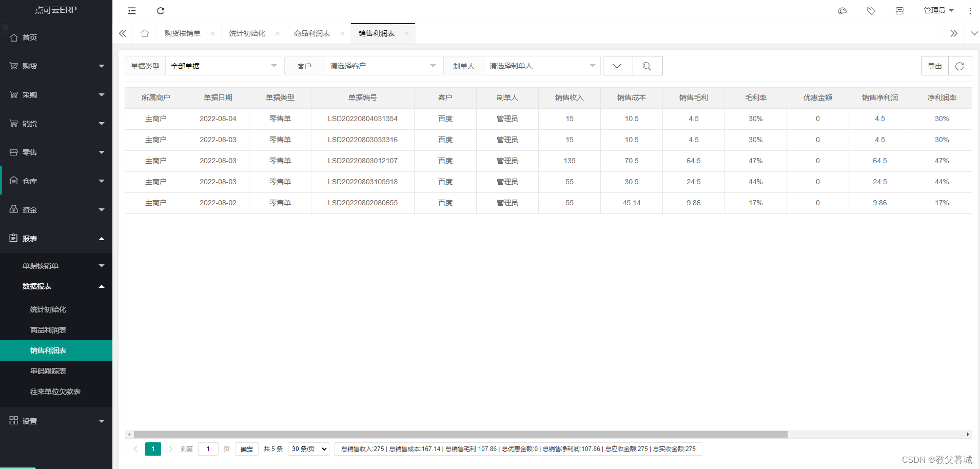Viewport: 980px width, 469px height.
Task: Select row LSD20220803105918
Action: coord(548,182)
